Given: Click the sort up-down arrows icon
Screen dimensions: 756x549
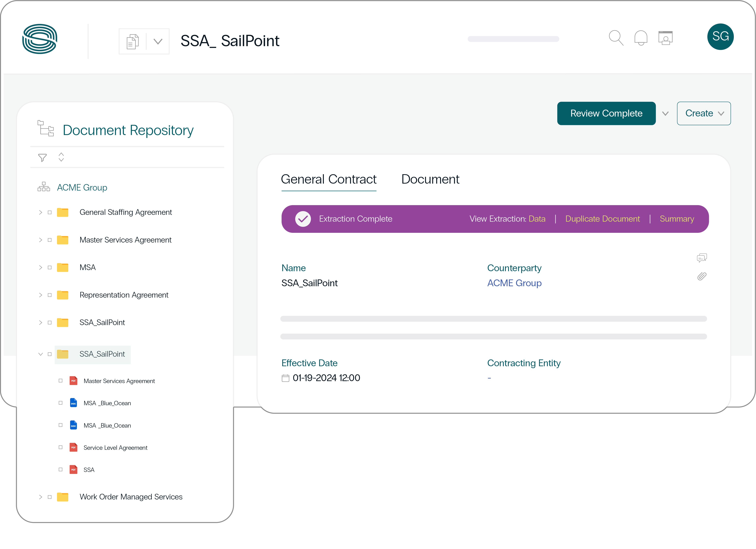Looking at the screenshot, I should tap(61, 157).
